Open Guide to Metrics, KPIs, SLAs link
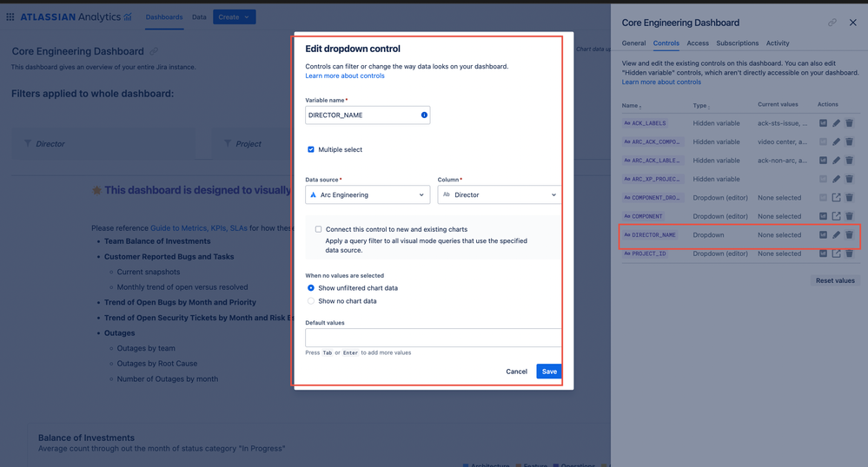Screen dimensions: 868x467 point(199,228)
